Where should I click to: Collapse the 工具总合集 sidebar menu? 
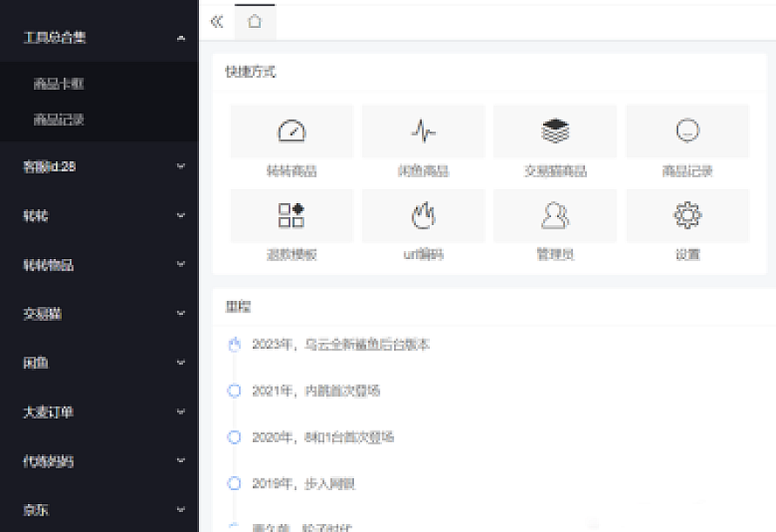[x=99, y=38]
